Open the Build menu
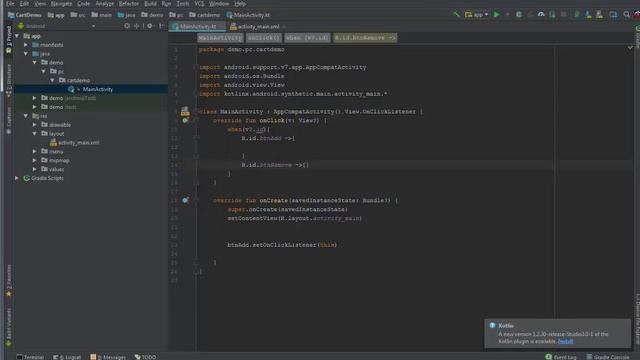Viewport: 640px width, 360px height. coord(150,4)
